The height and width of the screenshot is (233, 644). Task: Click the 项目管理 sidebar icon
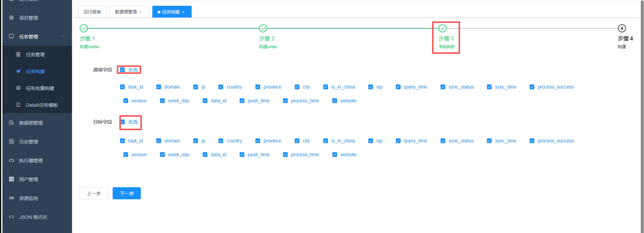(12, 18)
